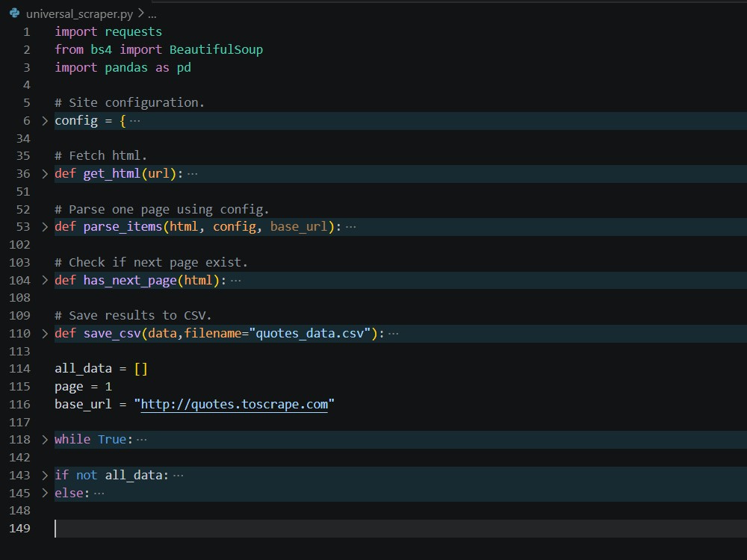
Task: Click line number 1 in the gutter
Action: click(27, 32)
